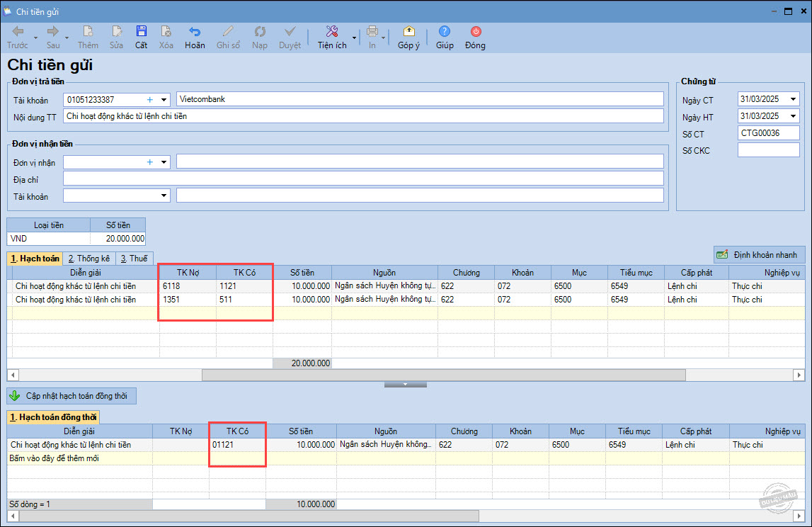Open the Ngày HT date picker
This screenshot has height=527, width=812.
point(793,116)
